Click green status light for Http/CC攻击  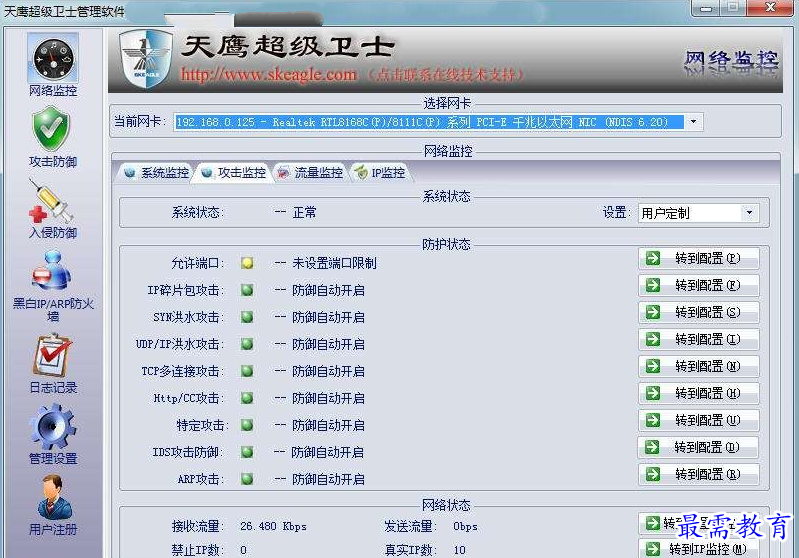pyautogui.click(x=248, y=398)
